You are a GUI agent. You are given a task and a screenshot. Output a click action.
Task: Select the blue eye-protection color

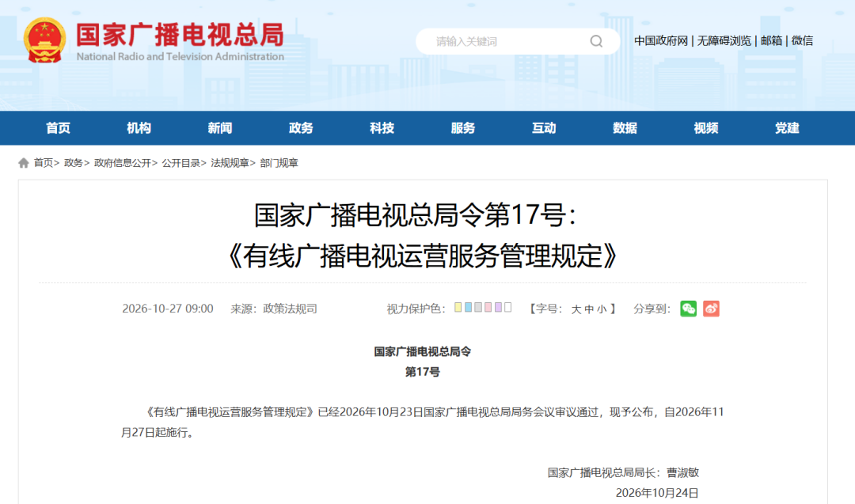[468, 307]
